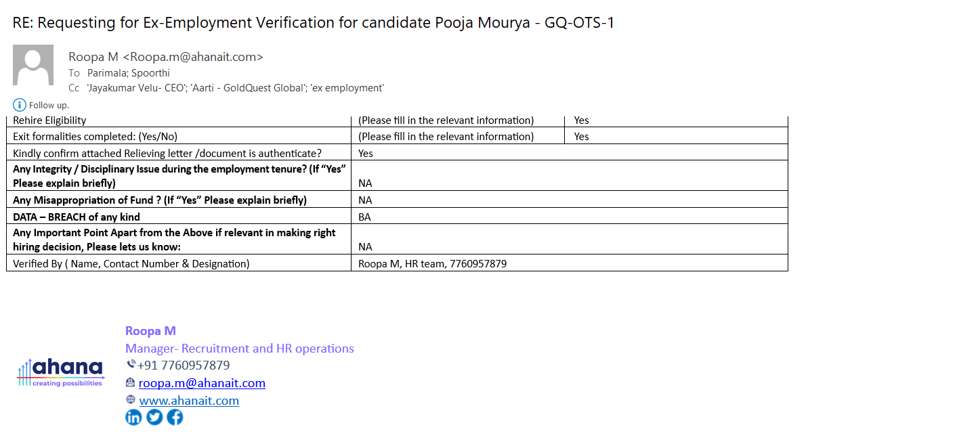Open the Twitter icon in the signature
Viewport: 980px width, 444px height.
pos(154,418)
